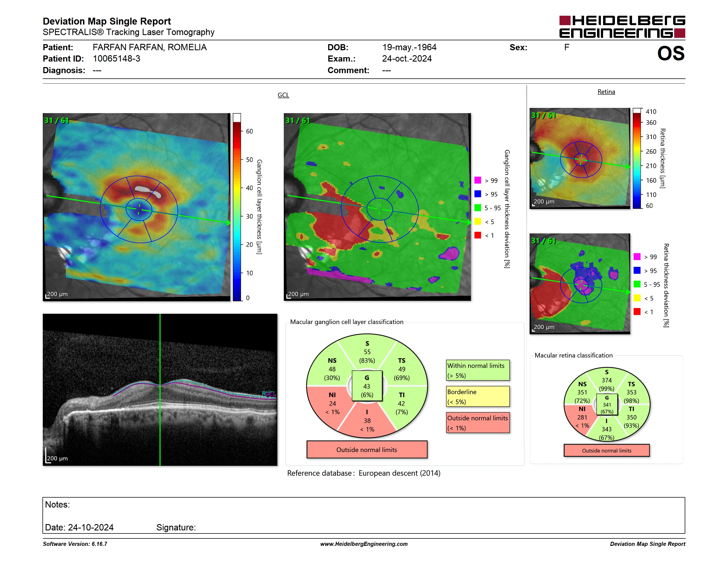Click the Borderline legend box
The width and height of the screenshot is (728, 563).
[x=478, y=396]
